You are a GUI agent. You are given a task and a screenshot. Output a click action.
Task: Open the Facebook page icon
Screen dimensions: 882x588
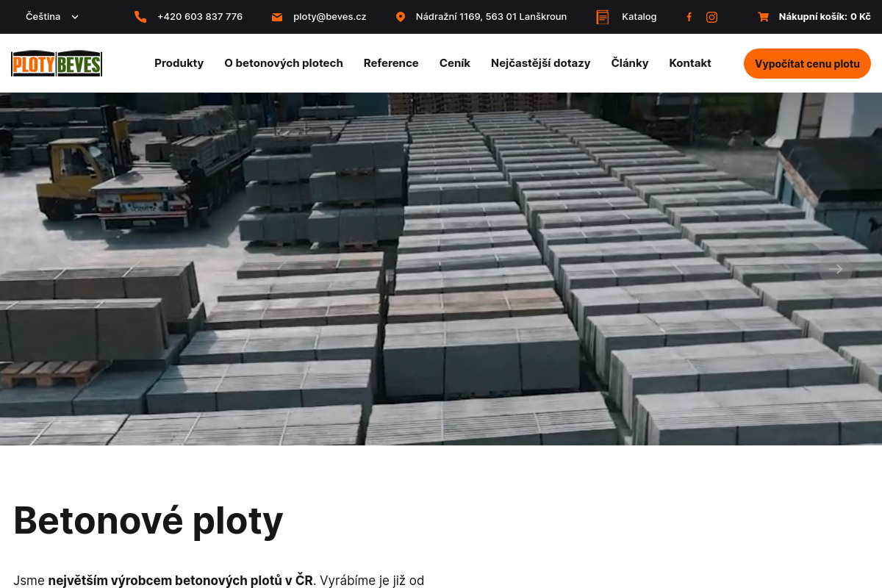tap(689, 17)
